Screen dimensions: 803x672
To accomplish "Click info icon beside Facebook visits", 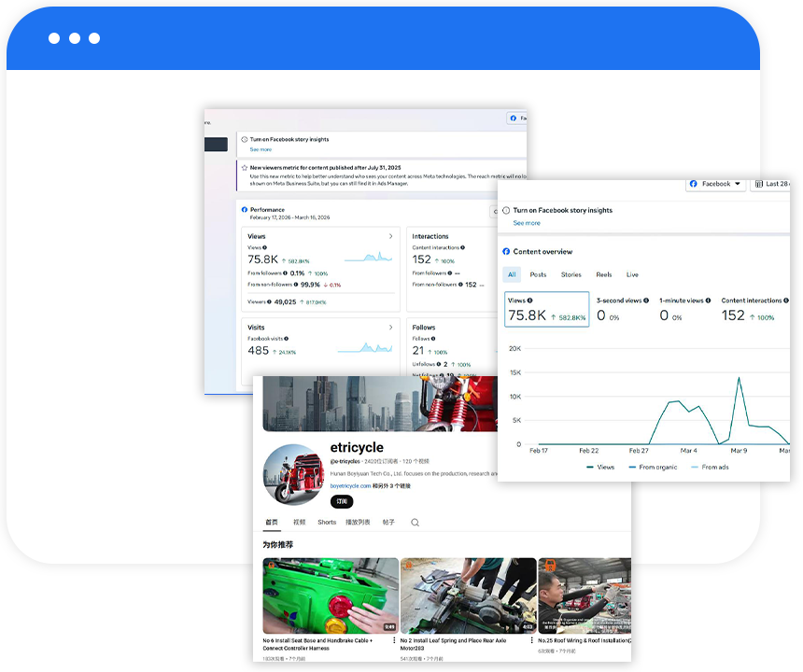I will coord(287,339).
